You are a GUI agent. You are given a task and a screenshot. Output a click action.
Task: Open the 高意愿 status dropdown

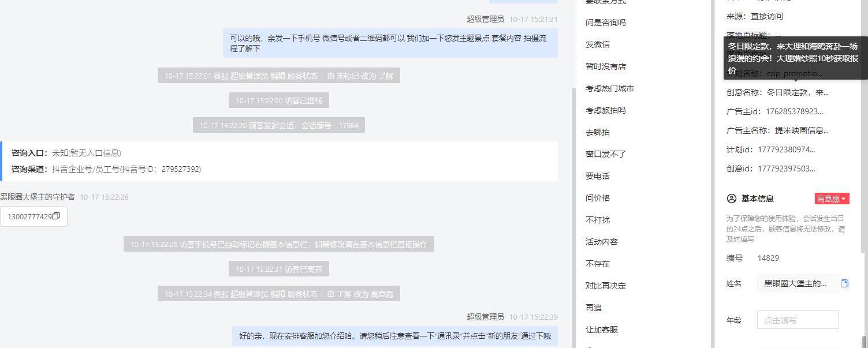832,199
